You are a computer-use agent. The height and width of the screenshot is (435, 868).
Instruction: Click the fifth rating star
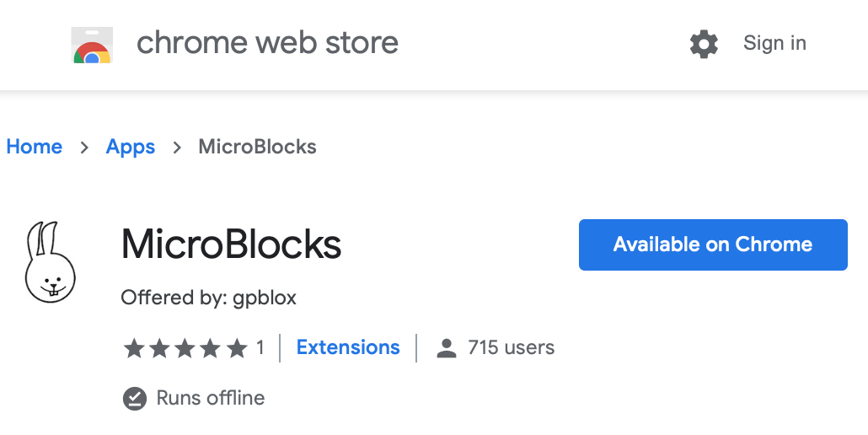tap(237, 349)
